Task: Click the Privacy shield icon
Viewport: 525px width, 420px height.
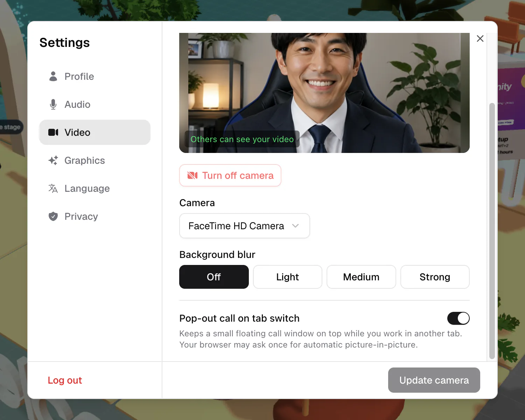Action: [x=53, y=216]
